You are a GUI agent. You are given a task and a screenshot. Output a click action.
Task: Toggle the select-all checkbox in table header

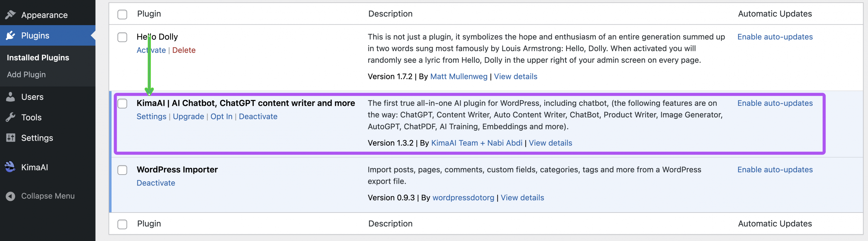(x=122, y=14)
